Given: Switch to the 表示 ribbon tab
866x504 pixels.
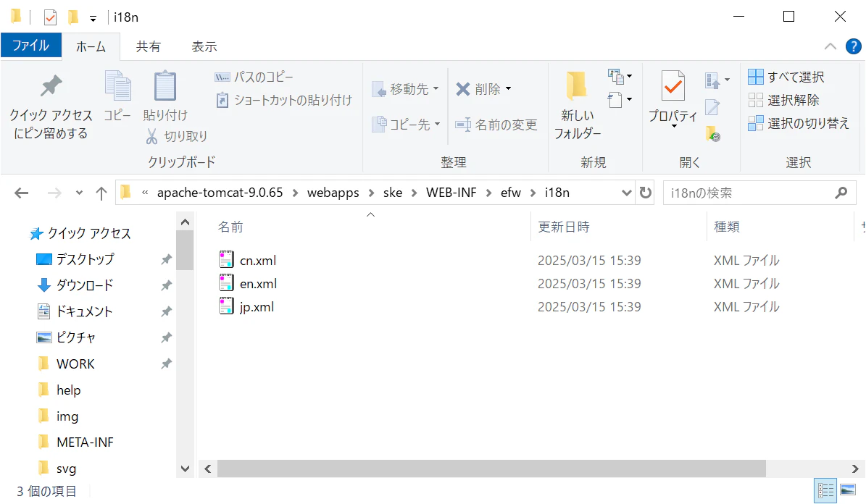Looking at the screenshot, I should pyautogui.click(x=204, y=47).
